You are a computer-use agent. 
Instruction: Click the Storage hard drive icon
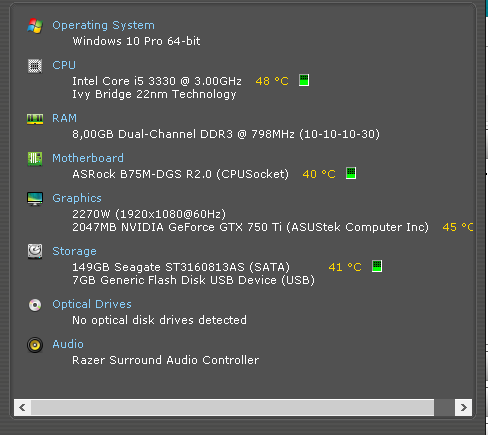click(x=35, y=251)
